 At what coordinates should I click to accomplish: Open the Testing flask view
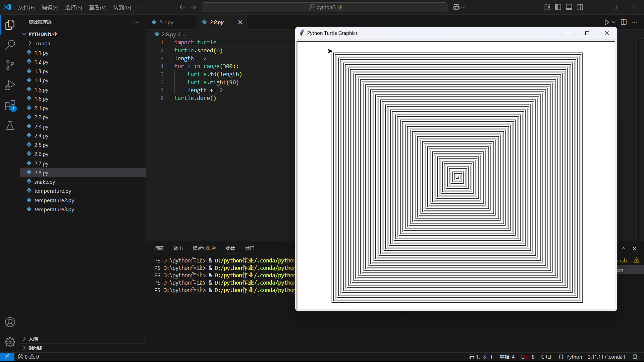click(x=10, y=126)
